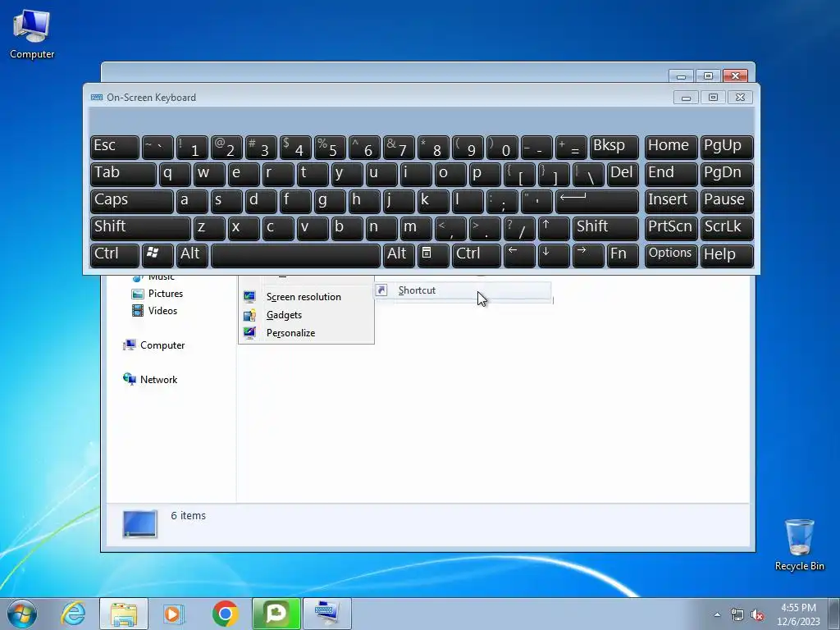The image size is (840, 630).
Task: Toggle the right Shift key
Action: 605,229
